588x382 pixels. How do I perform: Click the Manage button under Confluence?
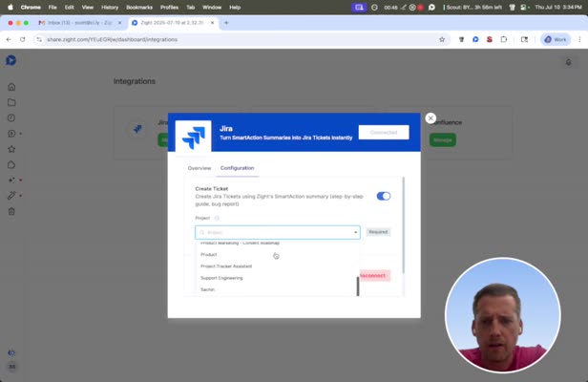point(443,140)
